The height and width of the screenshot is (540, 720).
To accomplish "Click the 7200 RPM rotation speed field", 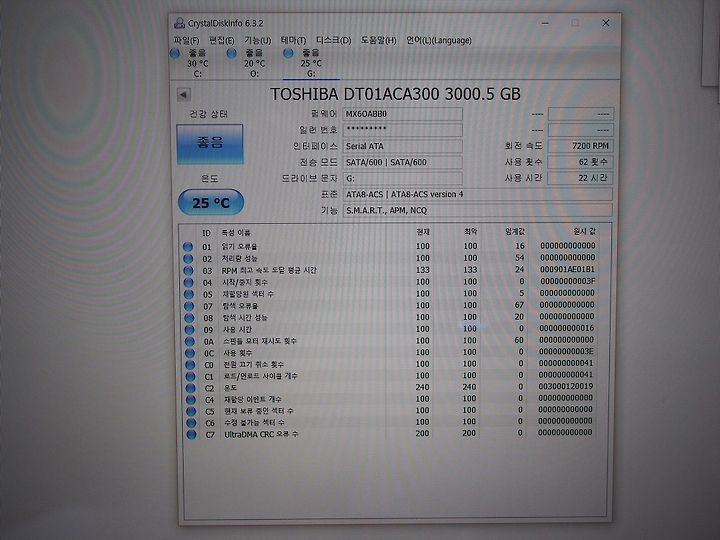I will [580, 146].
